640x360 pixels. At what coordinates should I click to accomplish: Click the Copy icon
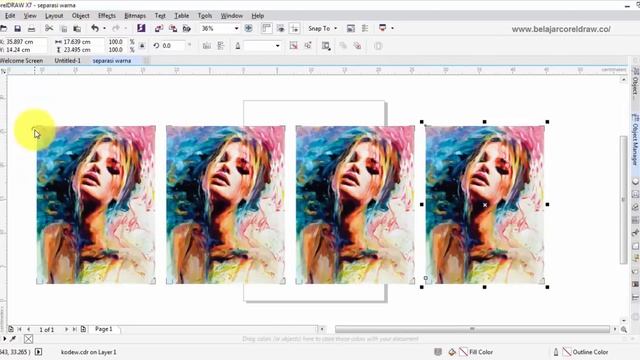(64, 29)
